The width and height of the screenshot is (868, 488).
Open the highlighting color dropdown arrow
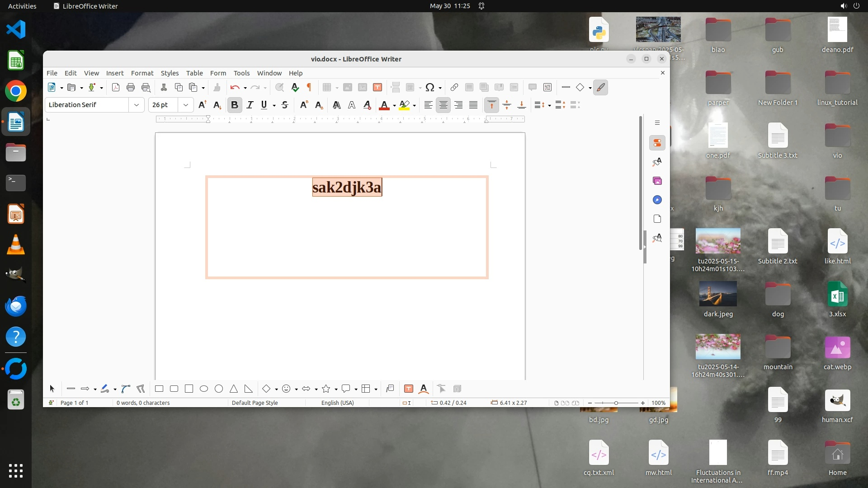415,105
